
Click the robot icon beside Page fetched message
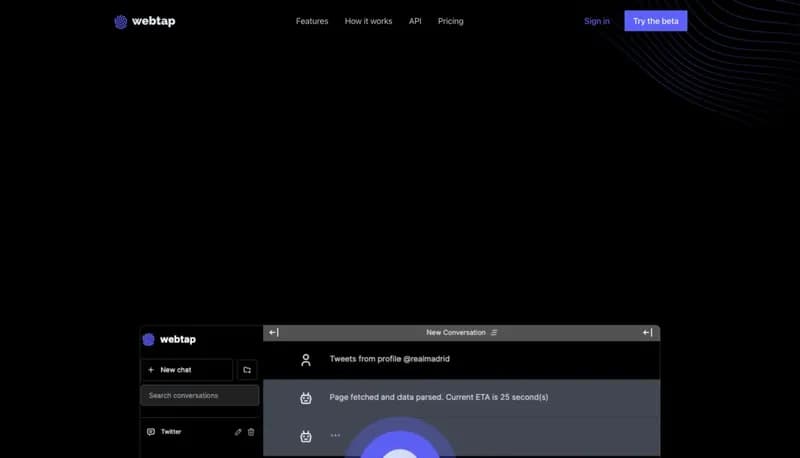306,398
